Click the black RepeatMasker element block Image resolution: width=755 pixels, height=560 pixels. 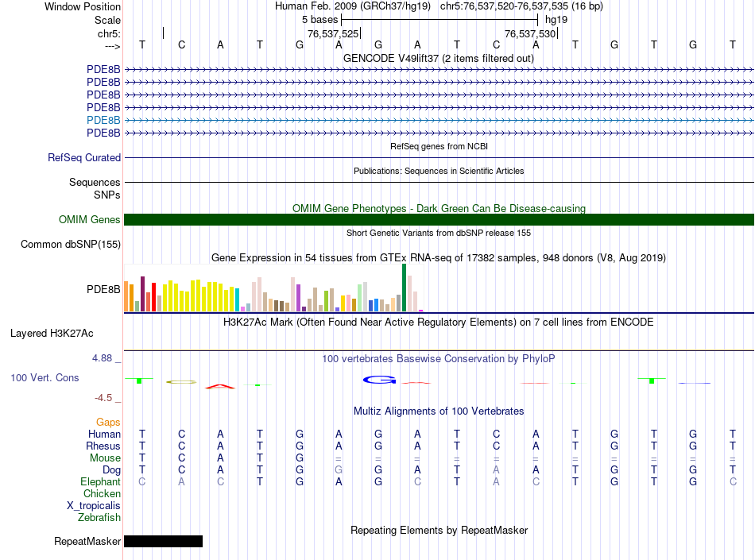(x=163, y=541)
